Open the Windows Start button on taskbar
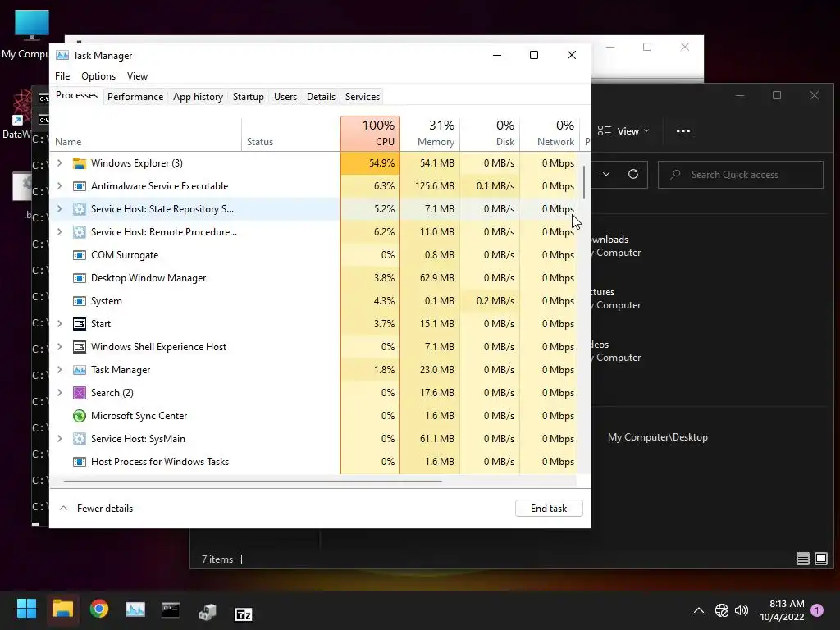Image resolution: width=840 pixels, height=630 pixels. (x=26, y=609)
